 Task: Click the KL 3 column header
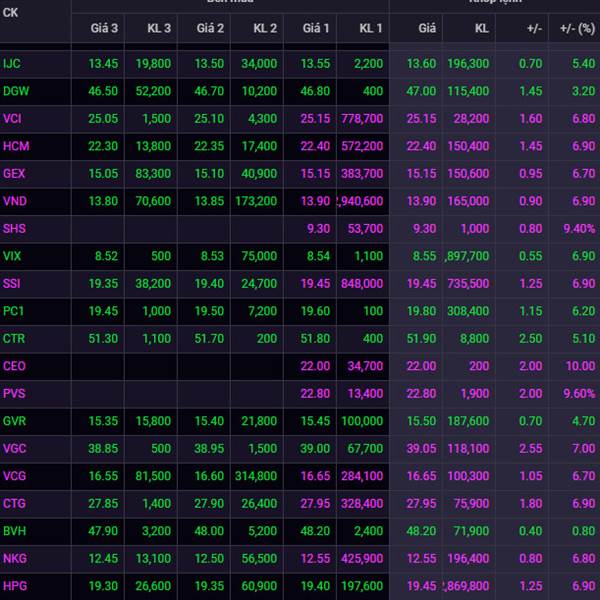click(159, 28)
